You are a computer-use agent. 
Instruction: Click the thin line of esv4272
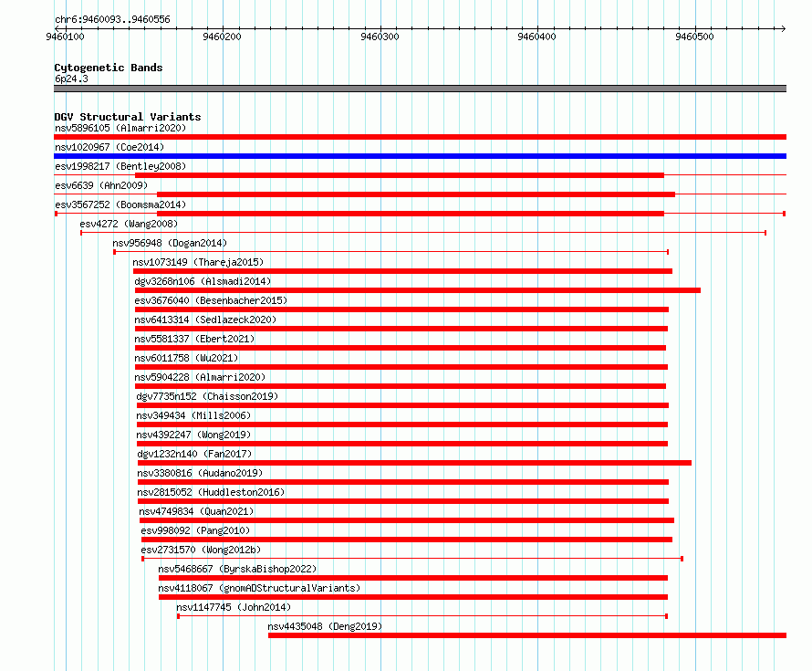[x=423, y=233]
